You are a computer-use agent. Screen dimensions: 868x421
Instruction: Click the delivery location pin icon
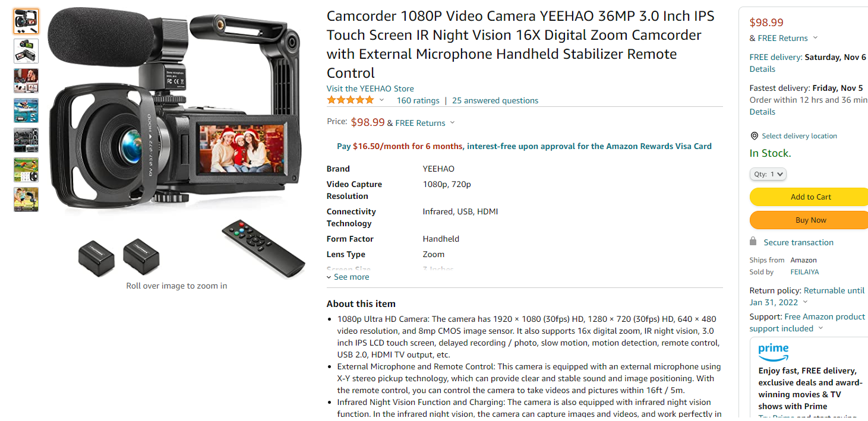754,136
